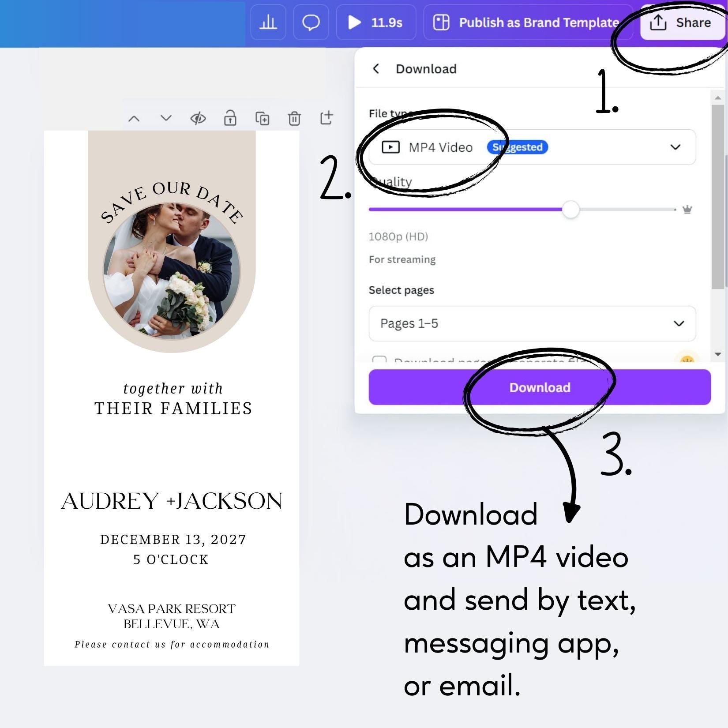Open the Share panel
This screenshot has height=728, width=728.
point(682,23)
